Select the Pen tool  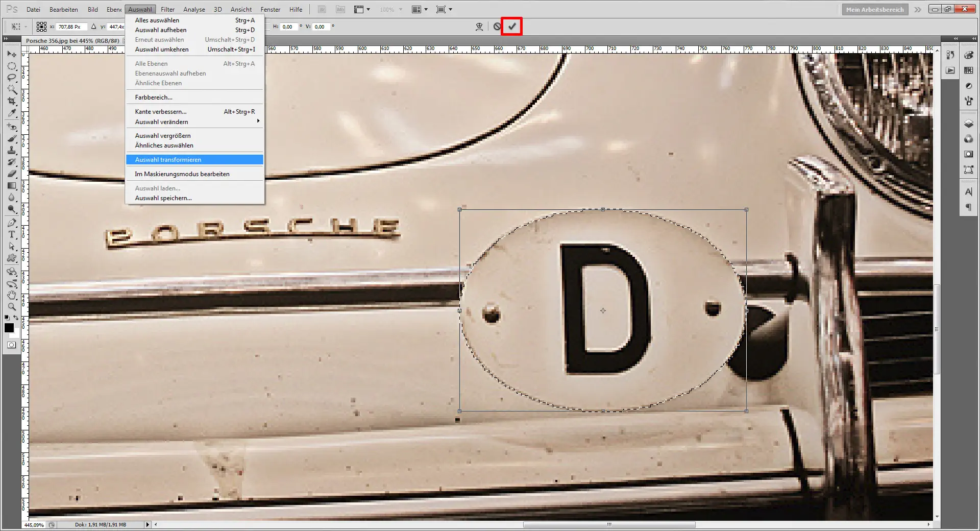pos(11,223)
